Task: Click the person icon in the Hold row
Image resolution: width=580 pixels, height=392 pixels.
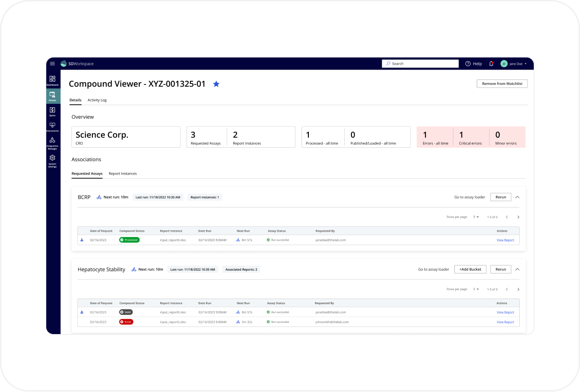Action: [82, 312]
